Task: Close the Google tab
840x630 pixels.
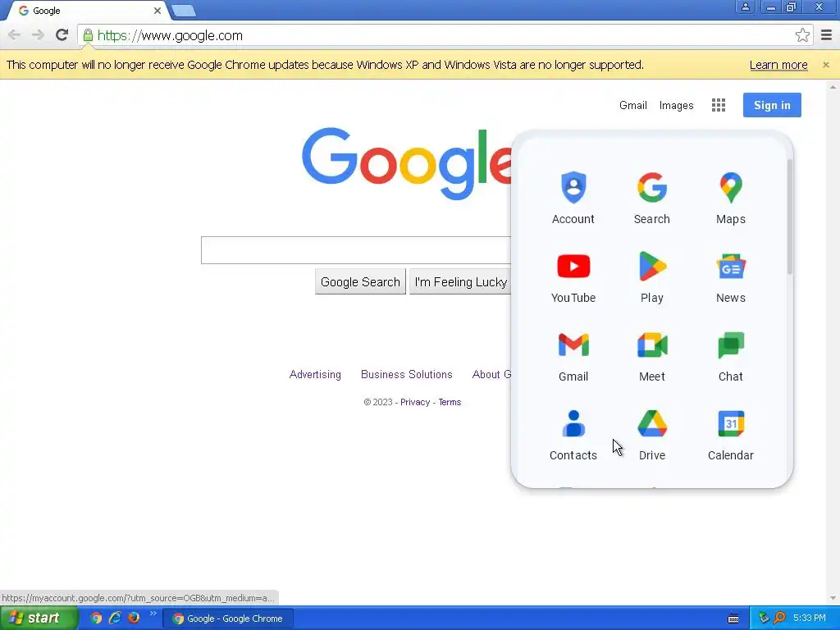Action: (157, 11)
